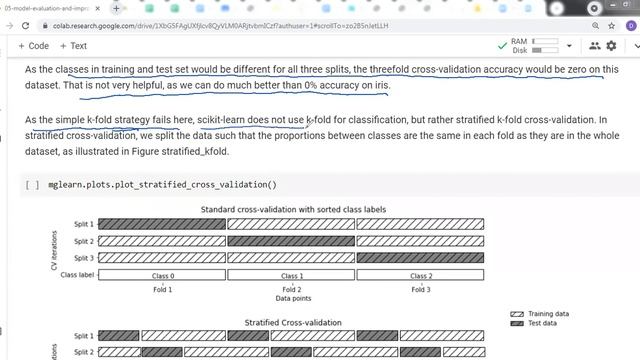
Task: Click the 'Fold 3' axis label
Action: pyautogui.click(x=421, y=289)
